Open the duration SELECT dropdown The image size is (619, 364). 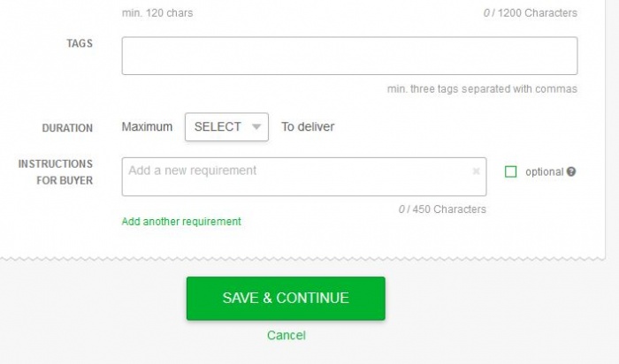225,126
